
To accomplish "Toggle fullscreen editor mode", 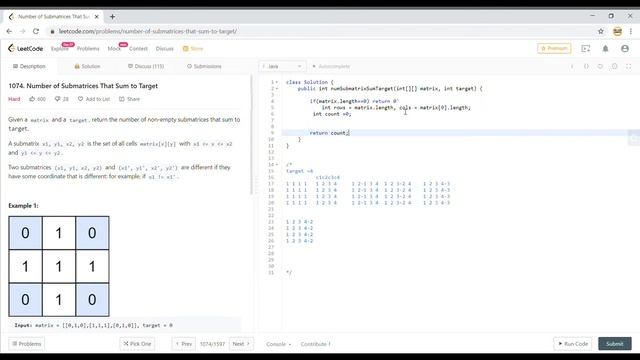I will click(x=629, y=66).
